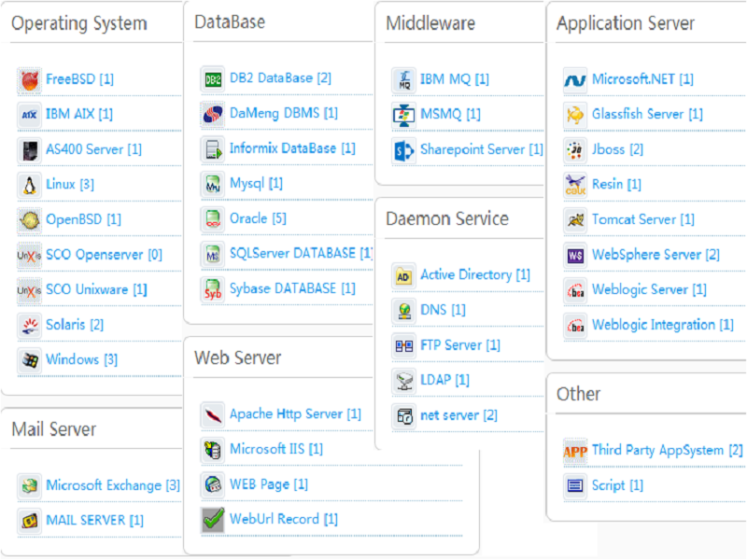Follow the WebSphere Server [2] link

655,255
